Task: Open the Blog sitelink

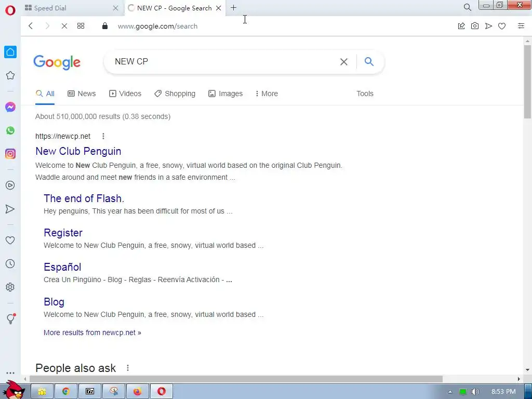Action: coord(54,302)
